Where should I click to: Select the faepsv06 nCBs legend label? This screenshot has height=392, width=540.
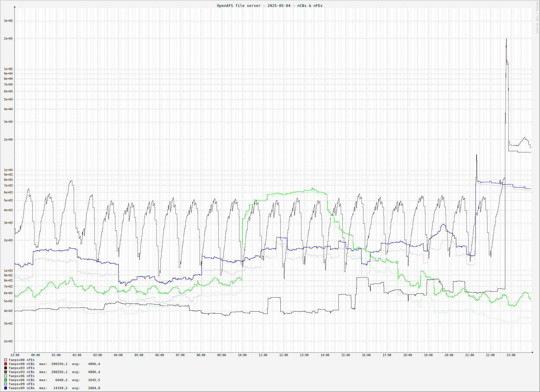pos(22,380)
